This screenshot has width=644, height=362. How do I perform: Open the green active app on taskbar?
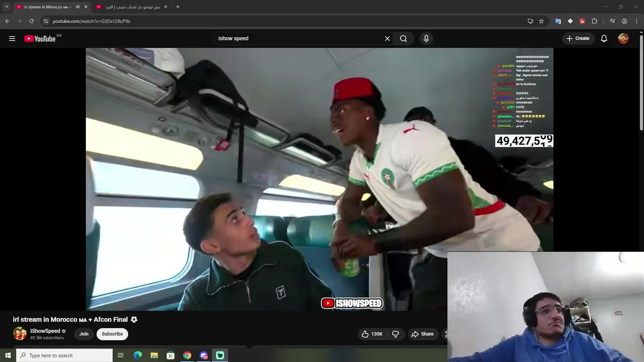coord(220,355)
